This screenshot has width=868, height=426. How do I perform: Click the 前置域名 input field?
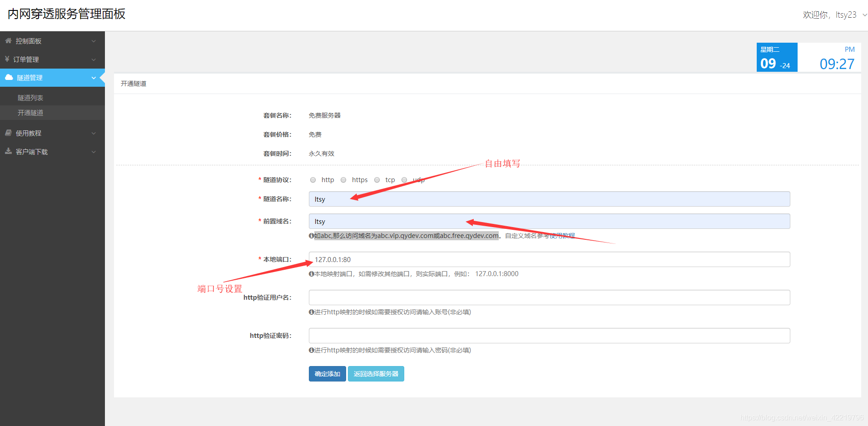(x=549, y=221)
